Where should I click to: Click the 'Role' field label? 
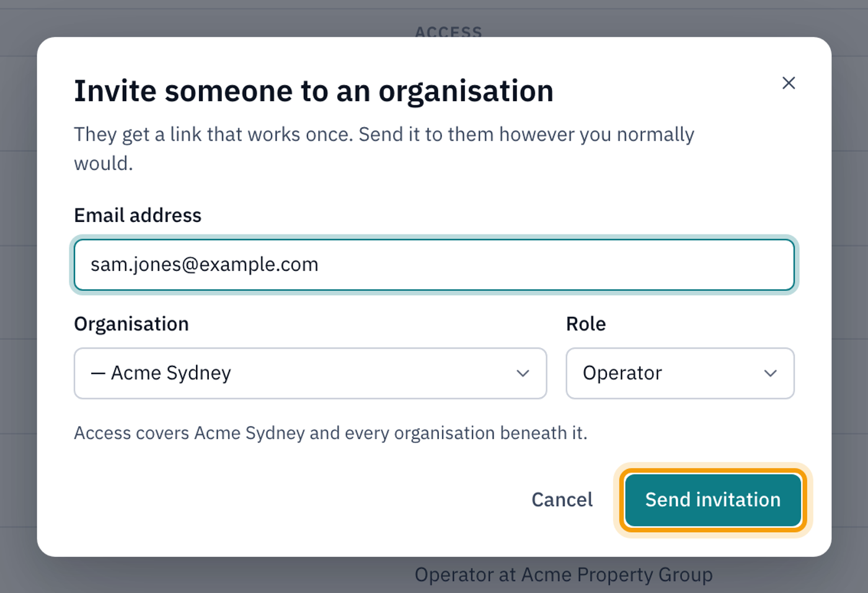586,324
